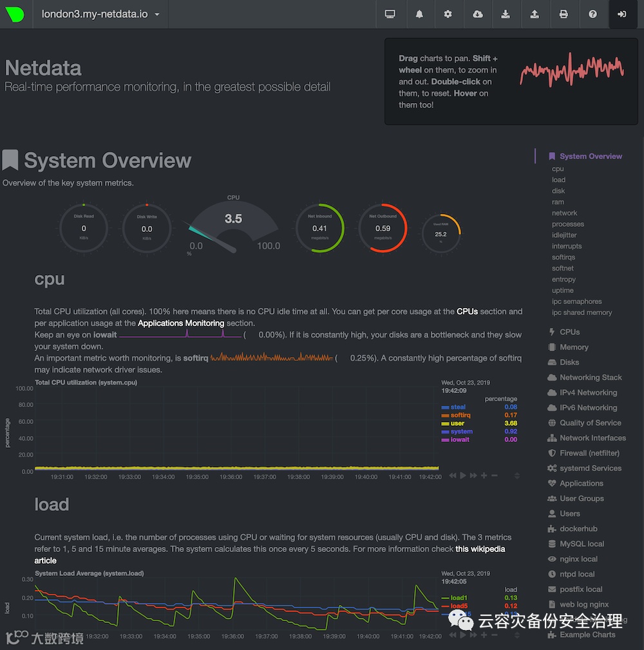Select ipc semaphores in the sidebar
This screenshot has height=650, width=644.
(x=576, y=301)
